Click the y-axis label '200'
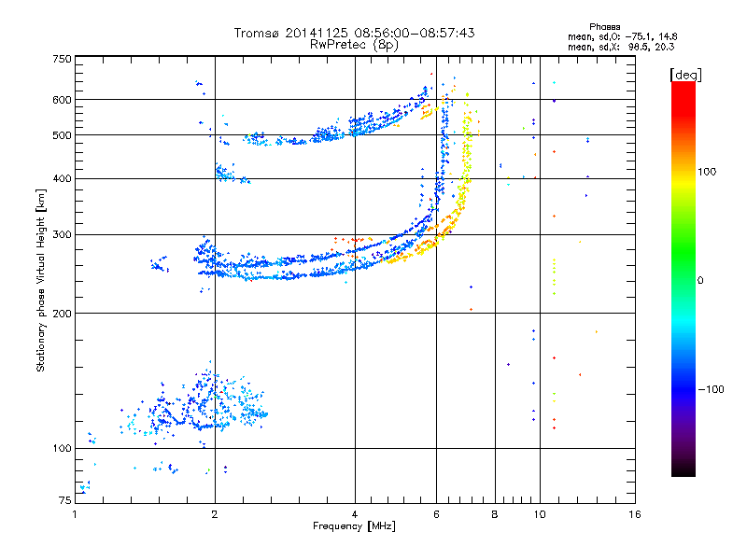 click(62, 314)
